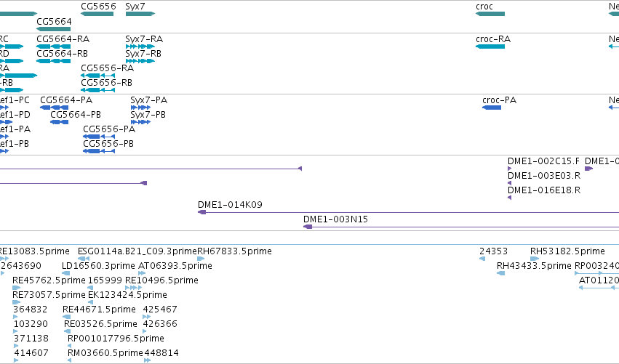
Task: Click the AT06393.5prime EST label
Action: (175, 266)
